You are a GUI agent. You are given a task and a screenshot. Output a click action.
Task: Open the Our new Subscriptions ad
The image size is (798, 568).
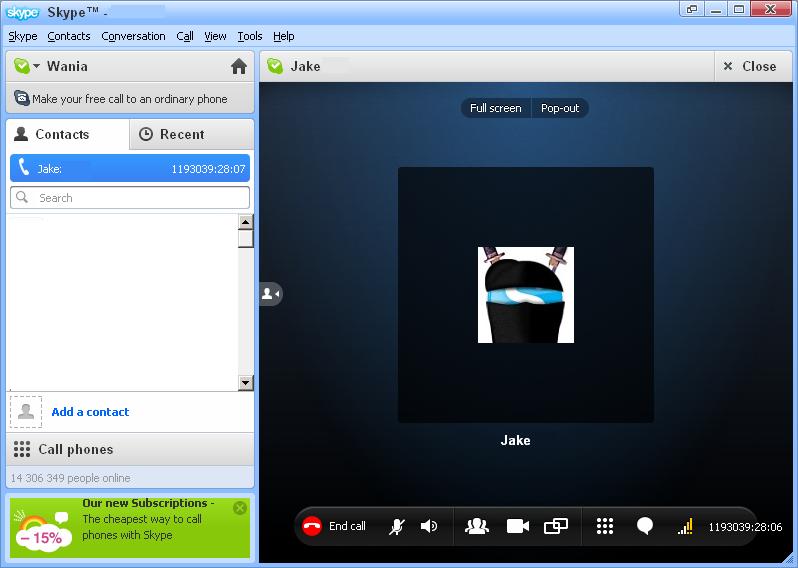coord(130,527)
